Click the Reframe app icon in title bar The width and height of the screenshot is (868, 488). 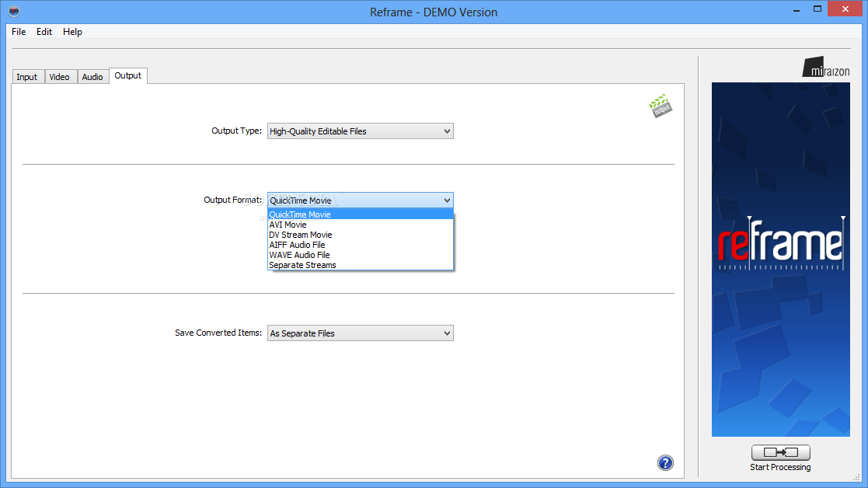point(14,11)
